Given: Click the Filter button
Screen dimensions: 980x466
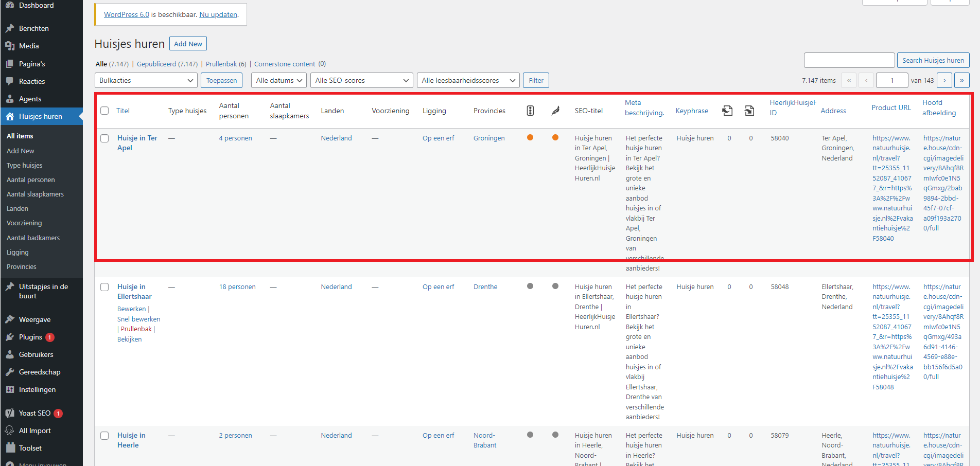Looking at the screenshot, I should click(x=536, y=80).
